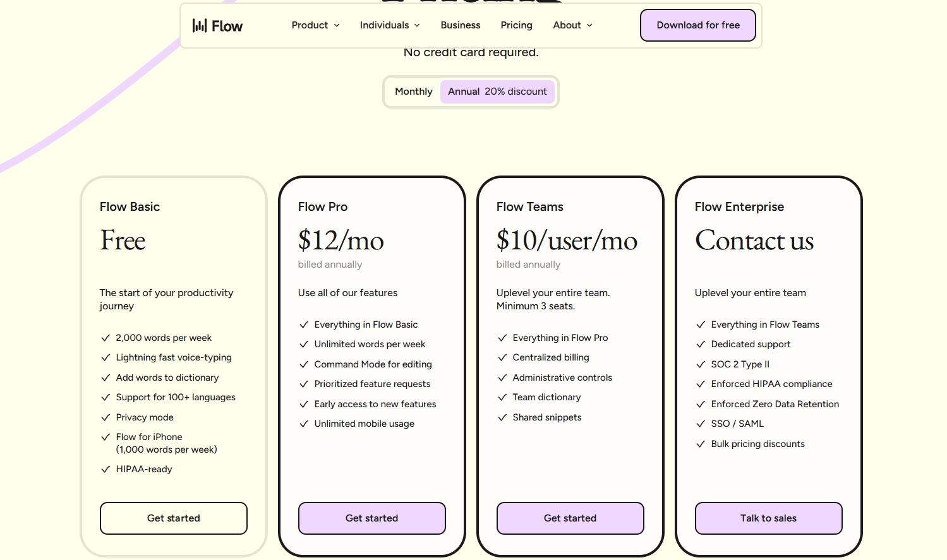This screenshot has width=947, height=560.
Task: Click checkmark beside Flow for iPhone
Action: [106, 437]
